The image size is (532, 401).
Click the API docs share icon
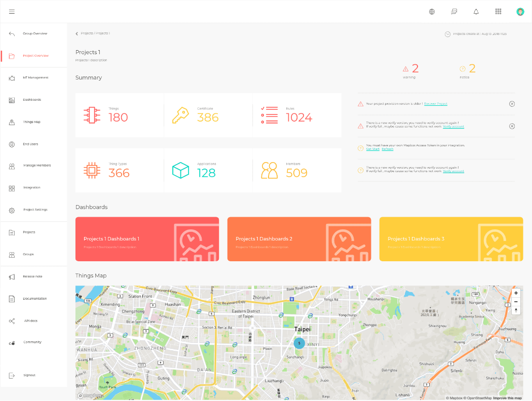(12, 321)
